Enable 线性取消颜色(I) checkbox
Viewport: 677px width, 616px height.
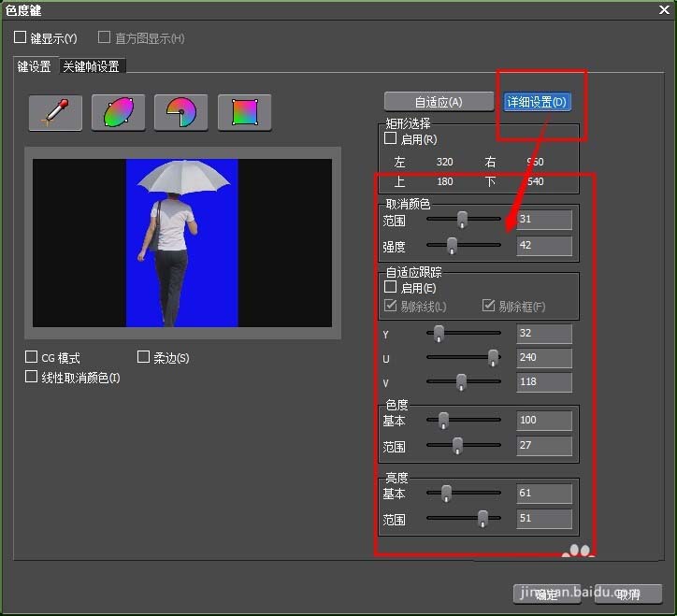coord(31,377)
